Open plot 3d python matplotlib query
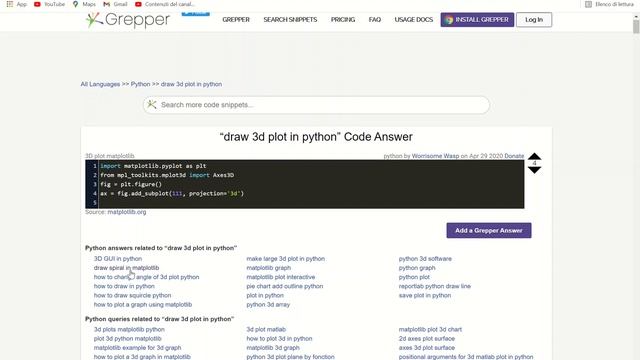Viewport: 640px width, 360px height. click(x=127, y=338)
